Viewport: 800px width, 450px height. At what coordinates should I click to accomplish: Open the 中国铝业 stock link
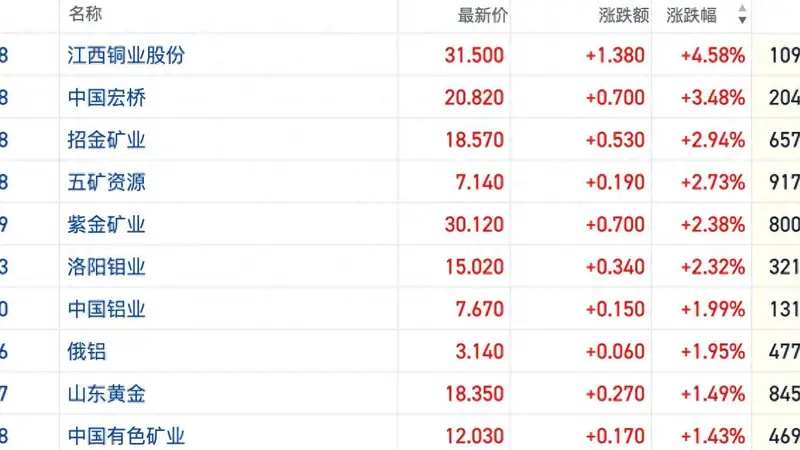pos(107,309)
